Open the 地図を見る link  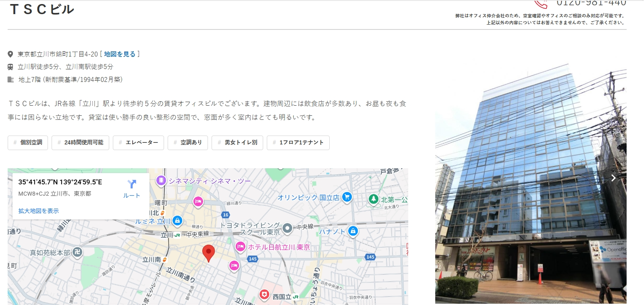120,54
